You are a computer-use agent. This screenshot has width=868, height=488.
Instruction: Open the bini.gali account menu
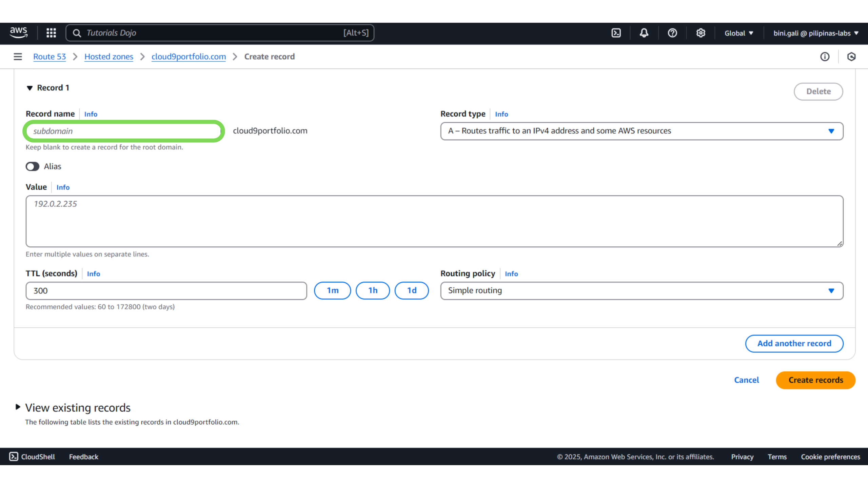815,33
